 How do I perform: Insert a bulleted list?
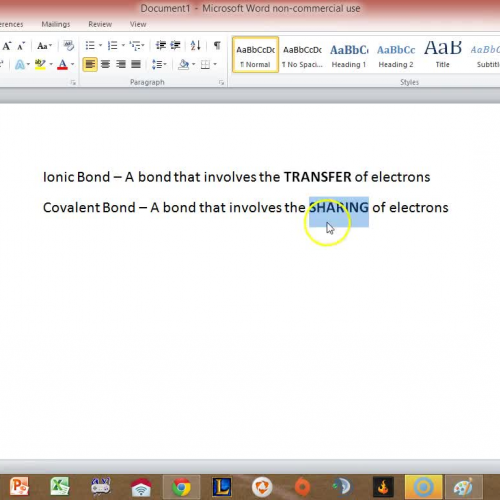pyautogui.click(x=90, y=45)
